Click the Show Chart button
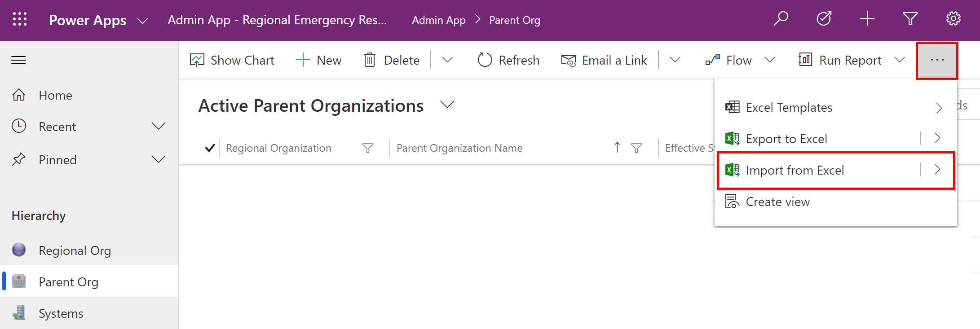This screenshot has width=980, height=329. click(x=232, y=60)
